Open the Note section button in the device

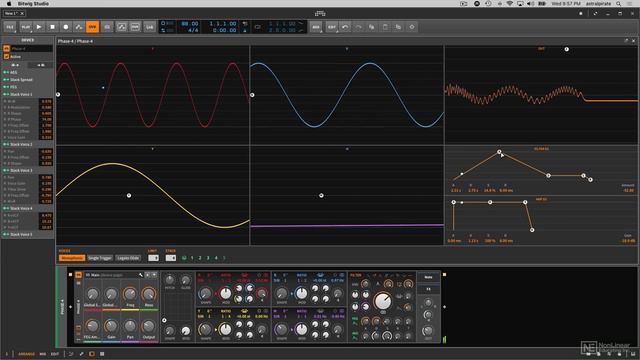[x=428, y=277]
